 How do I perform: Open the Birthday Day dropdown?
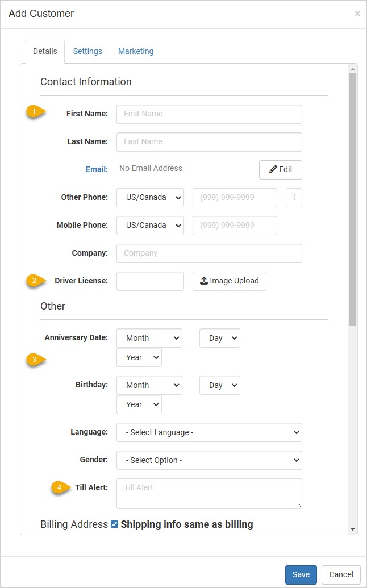(x=220, y=385)
